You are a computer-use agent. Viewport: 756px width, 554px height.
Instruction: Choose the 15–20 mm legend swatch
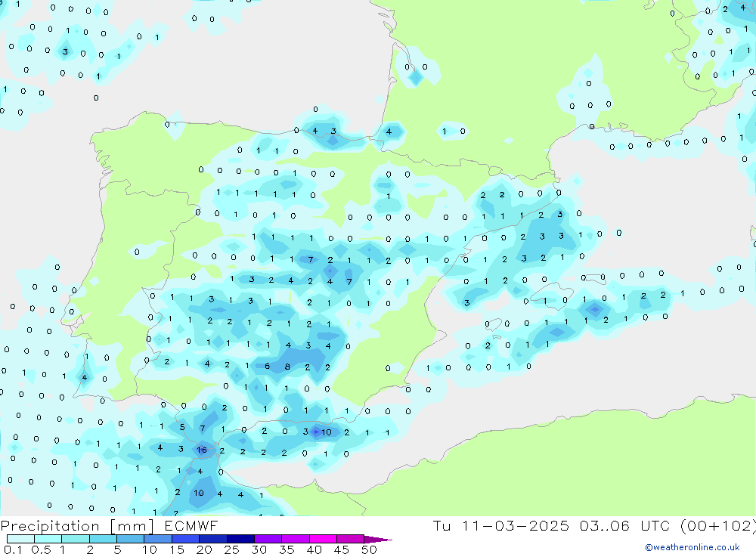tap(186, 539)
